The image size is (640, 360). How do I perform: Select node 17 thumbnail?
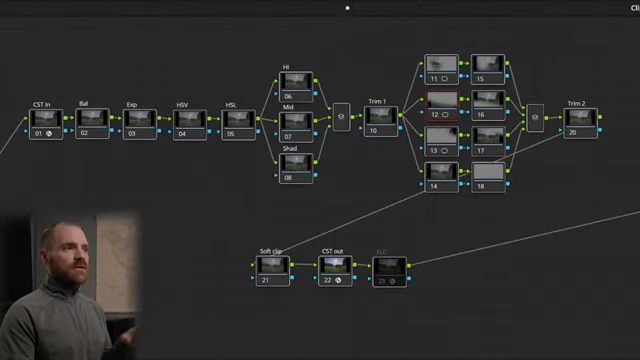point(488,136)
